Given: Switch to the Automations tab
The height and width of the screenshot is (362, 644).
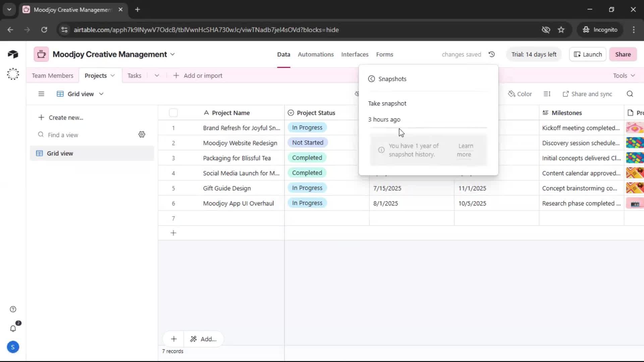Looking at the screenshot, I should pyautogui.click(x=316, y=54).
